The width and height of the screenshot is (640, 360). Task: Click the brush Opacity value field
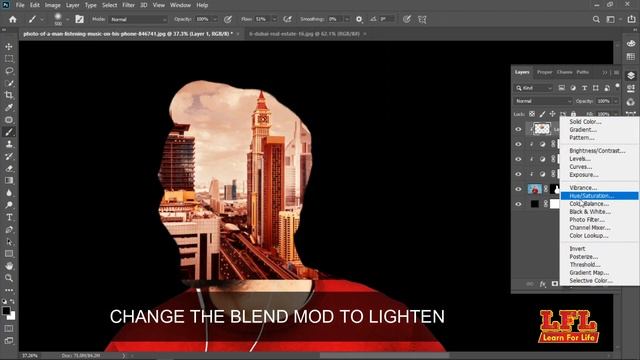pos(202,19)
